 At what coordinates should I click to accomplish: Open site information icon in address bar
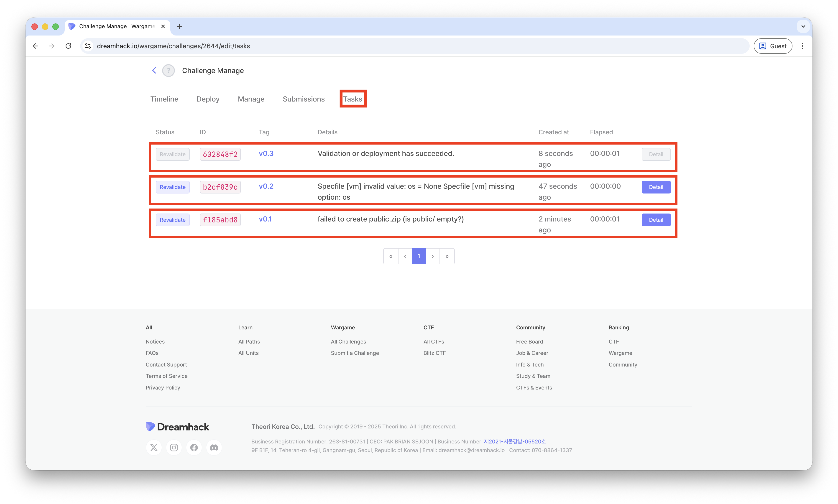88,46
